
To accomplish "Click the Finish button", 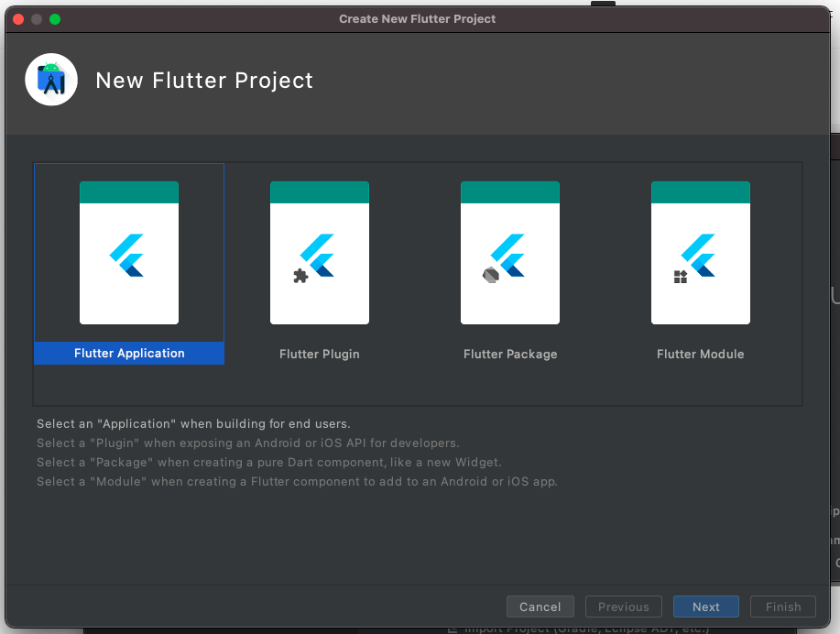I will click(783, 607).
